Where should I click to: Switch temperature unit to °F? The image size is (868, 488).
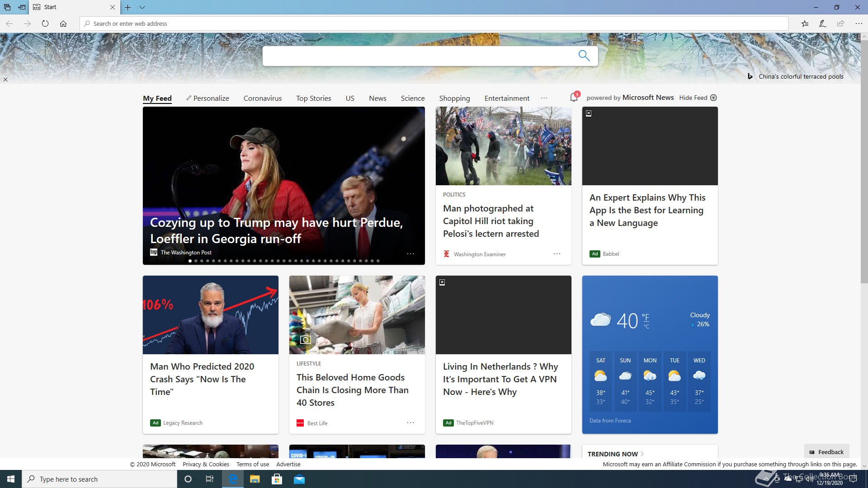(646, 318)
